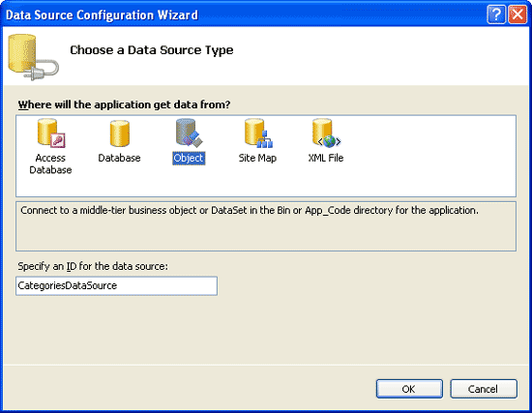Screen dimensions: 532x413
Task: Click the 'XML File' text label
Action: [326, 159]
